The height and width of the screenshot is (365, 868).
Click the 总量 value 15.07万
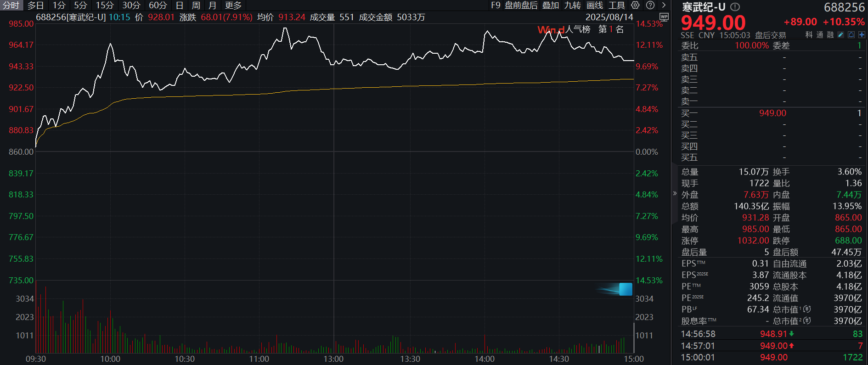click(754, 172)
